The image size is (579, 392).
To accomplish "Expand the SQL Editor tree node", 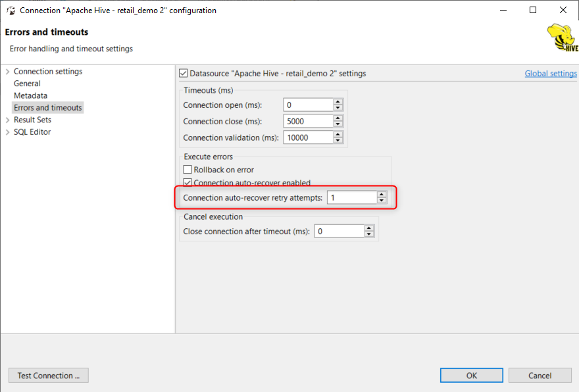I will click(7, 132).
